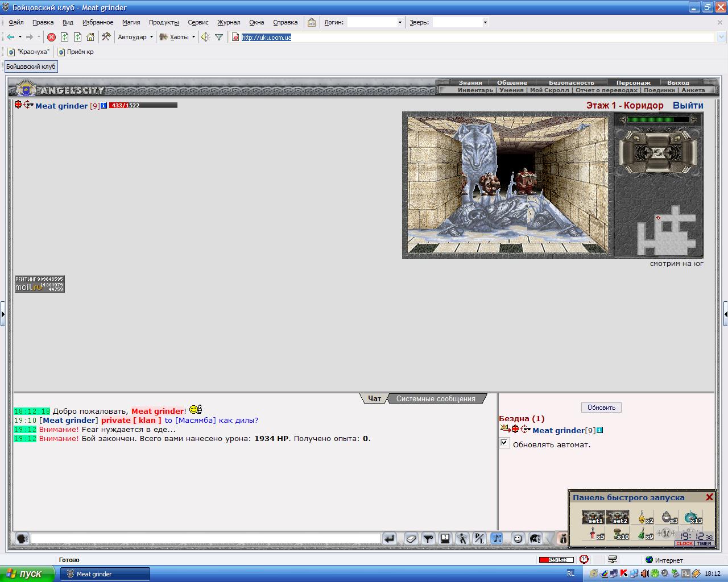Click the second green refresh icon
This screenshot has height=582, width=728.
point(77,37)
